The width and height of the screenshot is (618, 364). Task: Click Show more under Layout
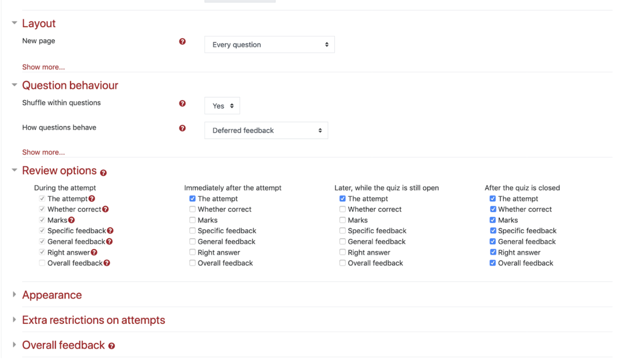(43, 67)
